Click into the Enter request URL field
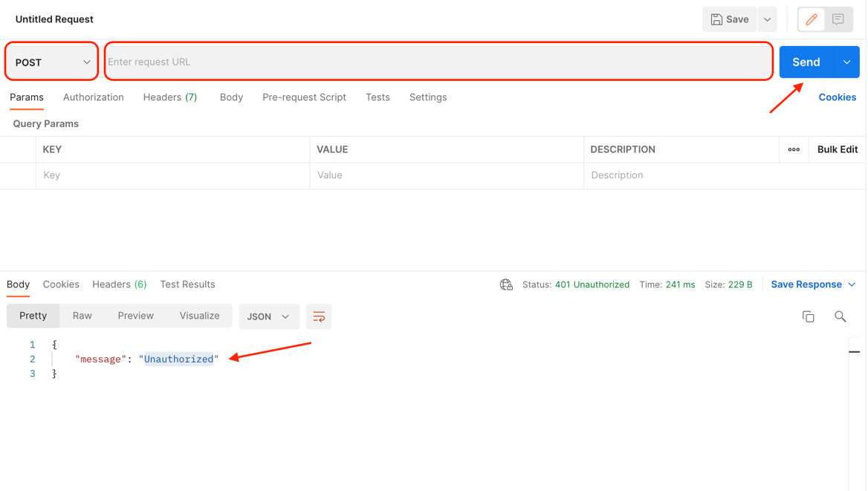Image resolution: width=868 pixels, height=491 pixels. coord(438,62)
